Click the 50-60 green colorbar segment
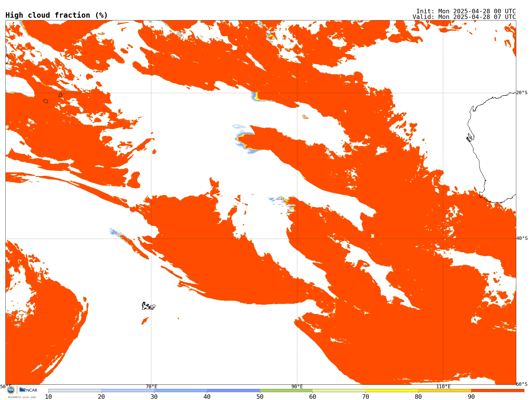Image resolution: width=532 pixels, height=400 pixels. click(286, 391)
